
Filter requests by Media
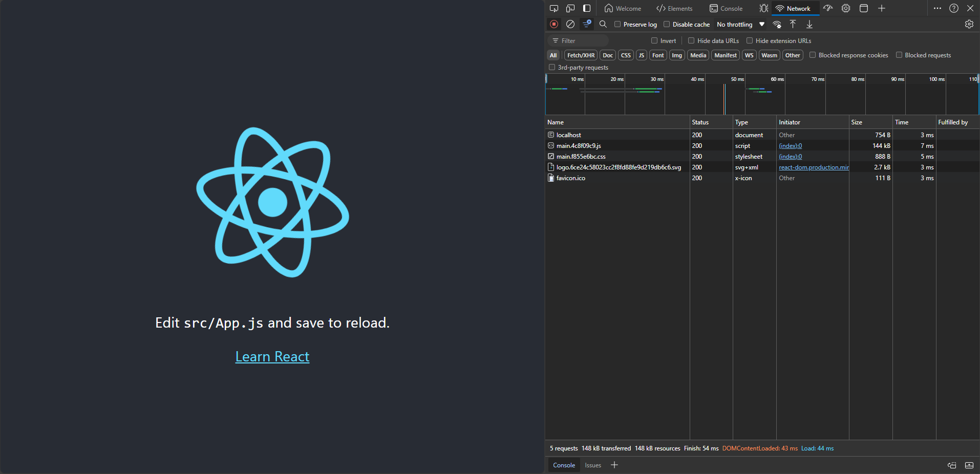(698, 55)
